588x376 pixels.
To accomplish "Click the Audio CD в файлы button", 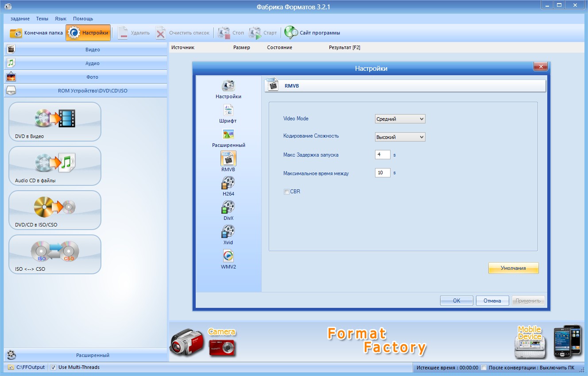I will 55,166.
